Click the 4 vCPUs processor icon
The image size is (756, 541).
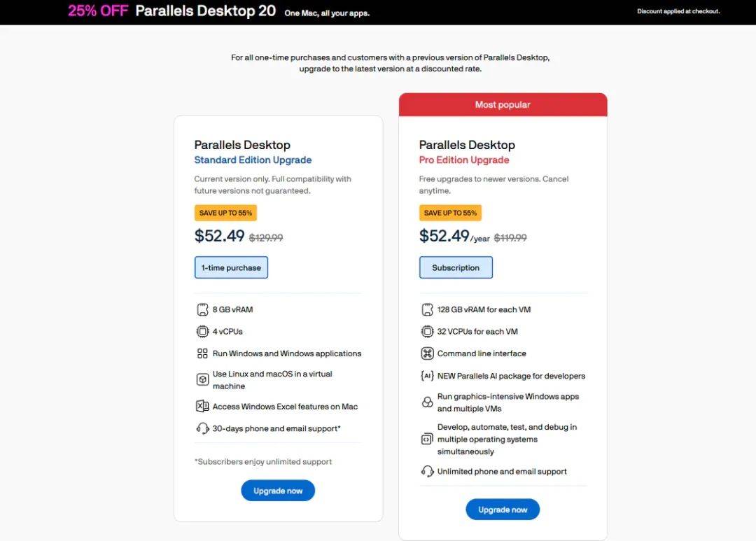pyautogui.click(x=202, y=332)
